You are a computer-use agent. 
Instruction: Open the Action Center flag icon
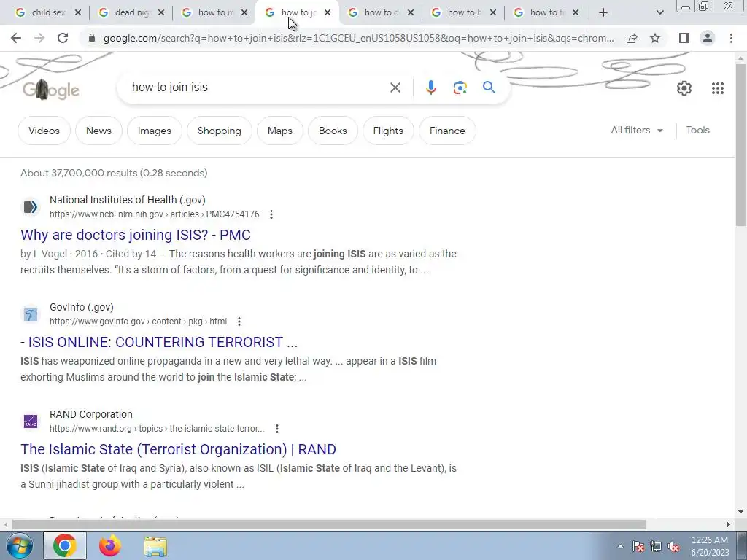(x=638, y=547)
